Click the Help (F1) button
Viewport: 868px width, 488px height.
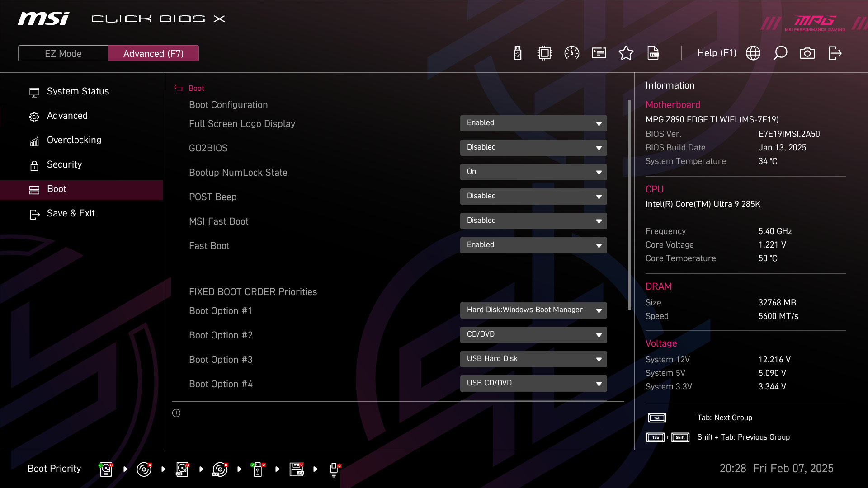click(x=717, y=53)
